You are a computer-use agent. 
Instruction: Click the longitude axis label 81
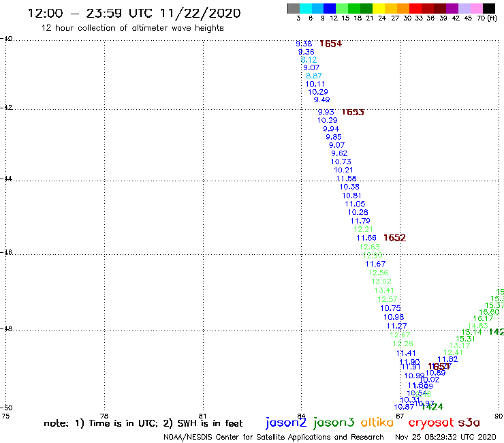[203, 416]
